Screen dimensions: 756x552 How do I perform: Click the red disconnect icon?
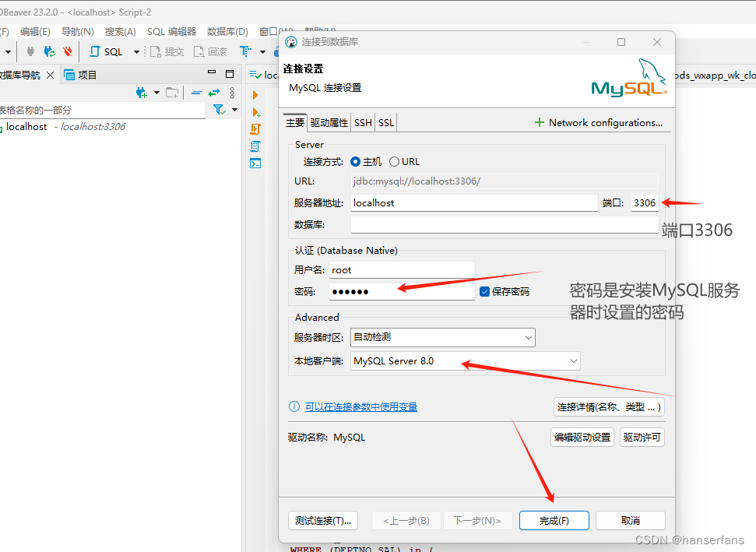click(69, 51)
